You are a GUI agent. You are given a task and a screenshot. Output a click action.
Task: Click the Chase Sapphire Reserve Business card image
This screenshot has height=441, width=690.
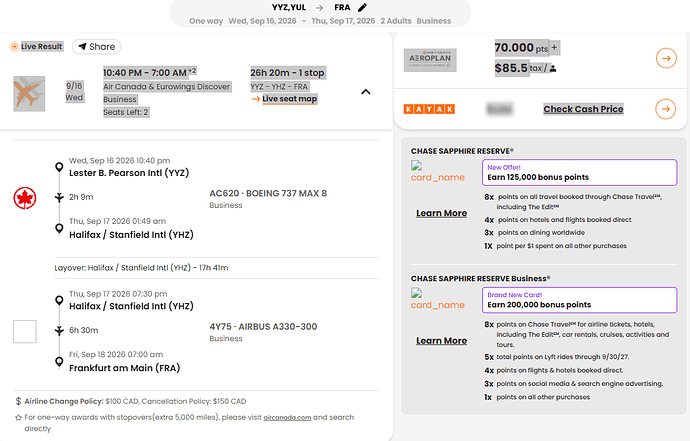point(440,298)
